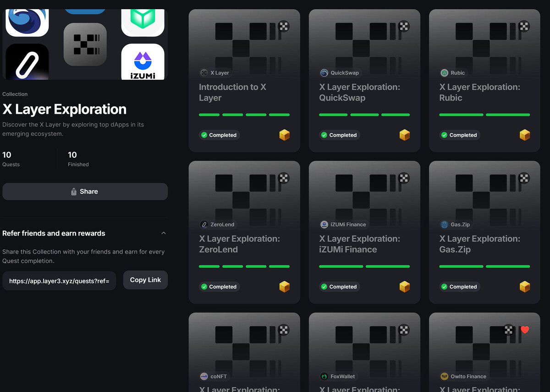The image size is (550, 392).
Task: Click the X Layer Exploration collection heading
Action: tap(65, 109)
